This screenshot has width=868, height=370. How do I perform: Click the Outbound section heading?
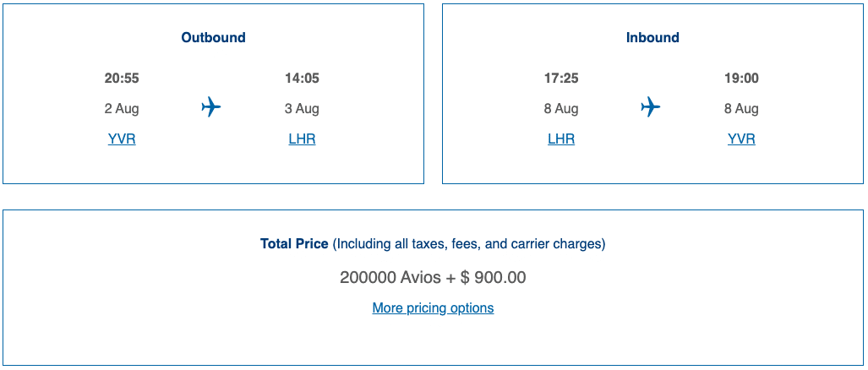(213, 38)
